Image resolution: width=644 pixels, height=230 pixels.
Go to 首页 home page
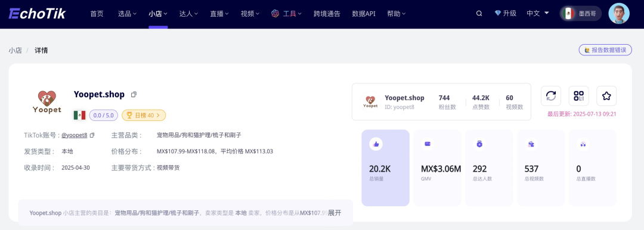(97, 14)
